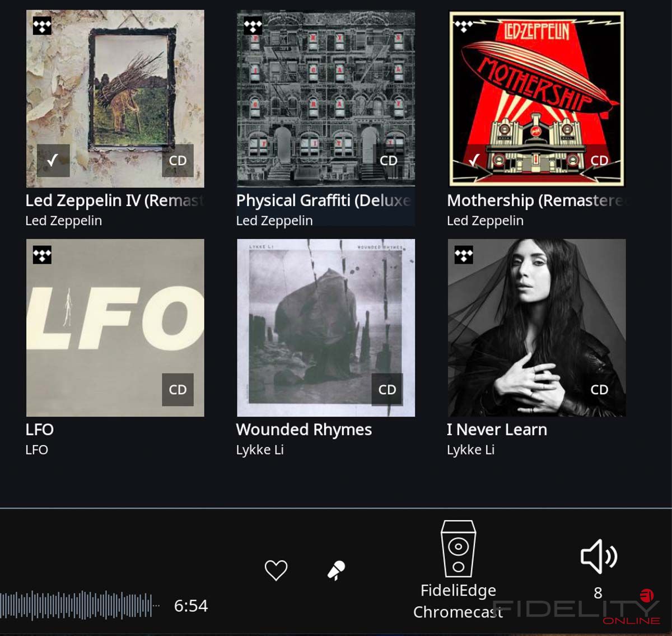Open lyrics with the microphone icon
672x636 pixels.
point(337,570)
